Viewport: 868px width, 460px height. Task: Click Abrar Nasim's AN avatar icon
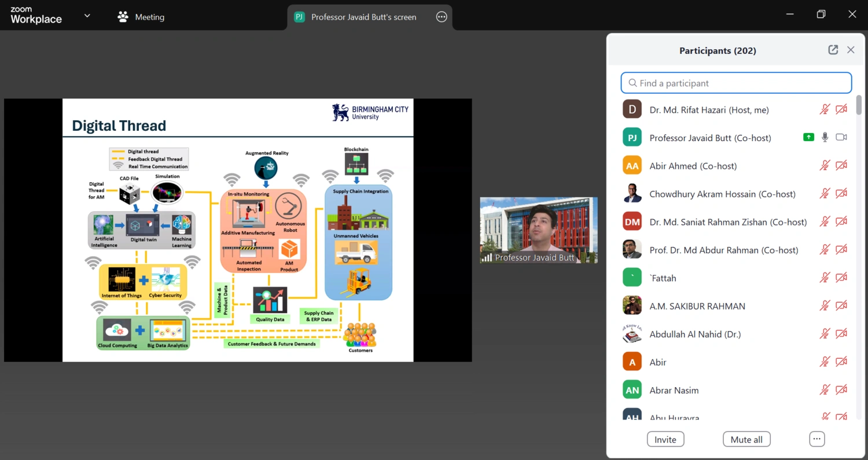(x=632, y=390)
